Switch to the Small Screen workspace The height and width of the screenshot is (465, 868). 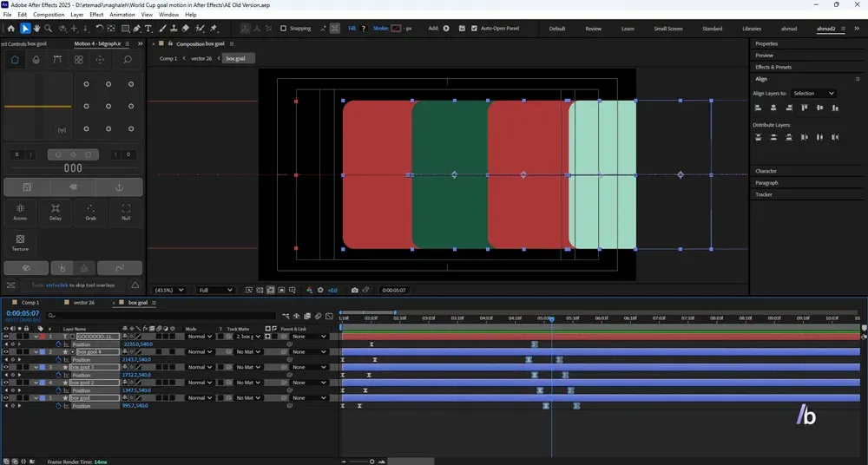[x=668, y=29]
